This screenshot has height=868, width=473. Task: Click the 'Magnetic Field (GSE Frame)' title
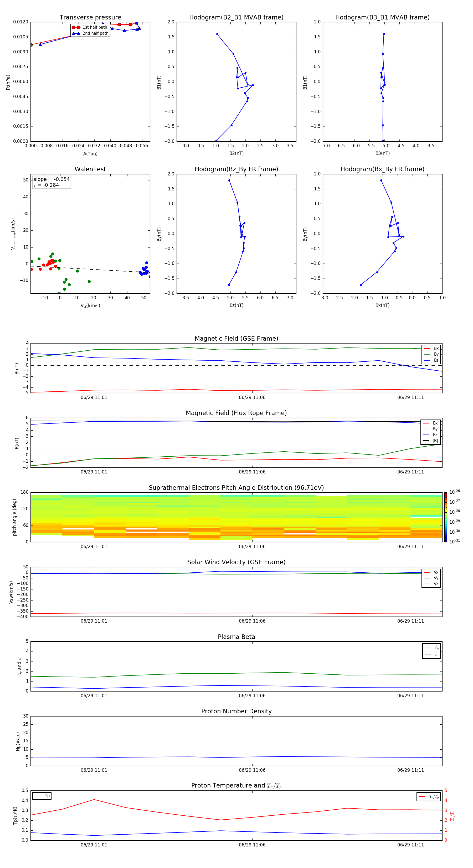tap(236, 339)
